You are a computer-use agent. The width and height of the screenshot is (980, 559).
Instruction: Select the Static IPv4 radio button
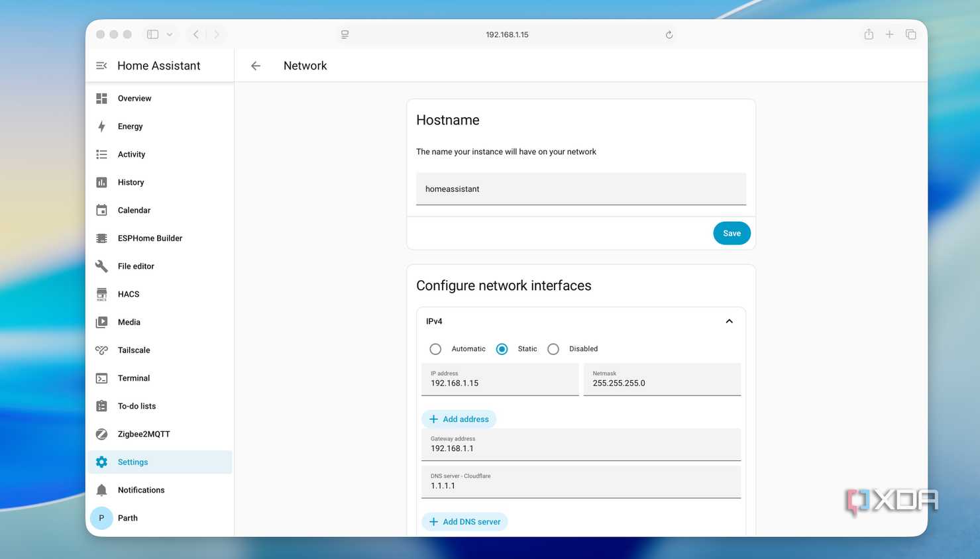coord(502,349)
